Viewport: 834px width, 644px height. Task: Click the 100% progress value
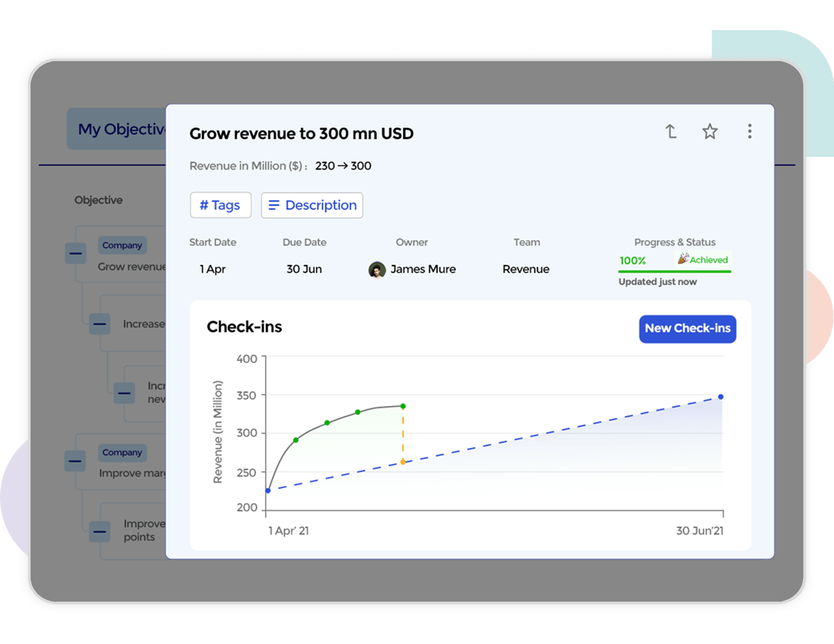coord(632,260)
